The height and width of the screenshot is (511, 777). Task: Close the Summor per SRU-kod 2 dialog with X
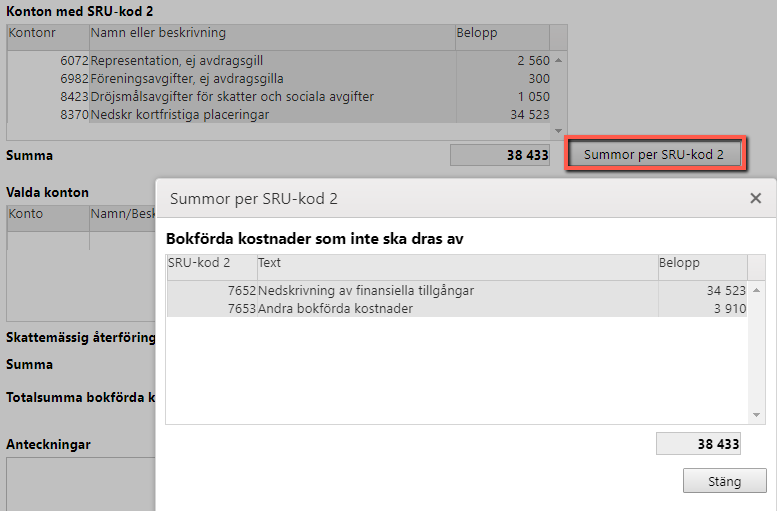pos(755,198)
